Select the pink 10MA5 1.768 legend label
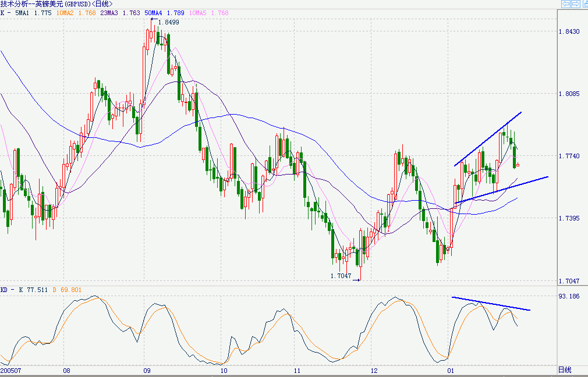Viewport: 588px width, 377px height. pos(208,13)
